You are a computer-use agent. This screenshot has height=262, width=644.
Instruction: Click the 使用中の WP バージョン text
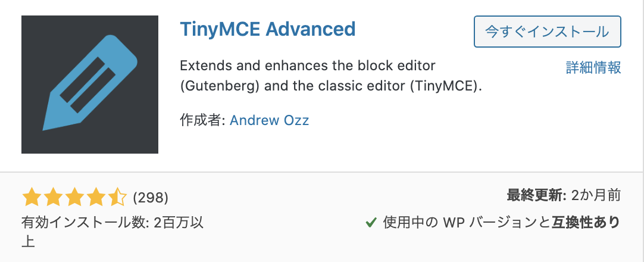(461, 223)
